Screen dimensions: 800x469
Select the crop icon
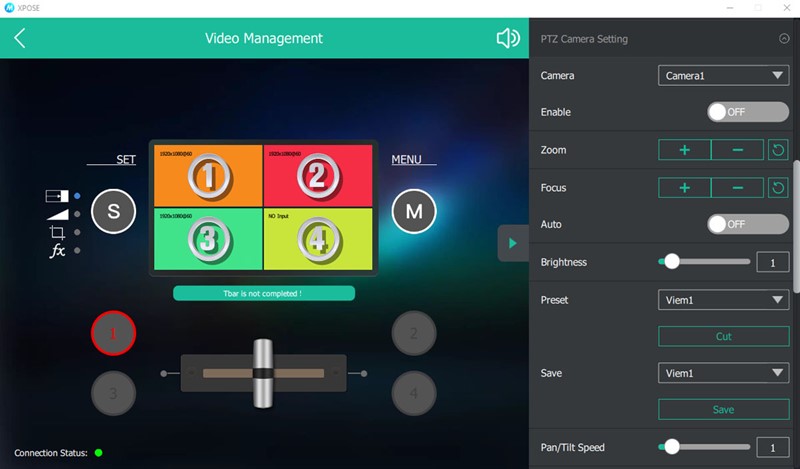pos(57,233)
